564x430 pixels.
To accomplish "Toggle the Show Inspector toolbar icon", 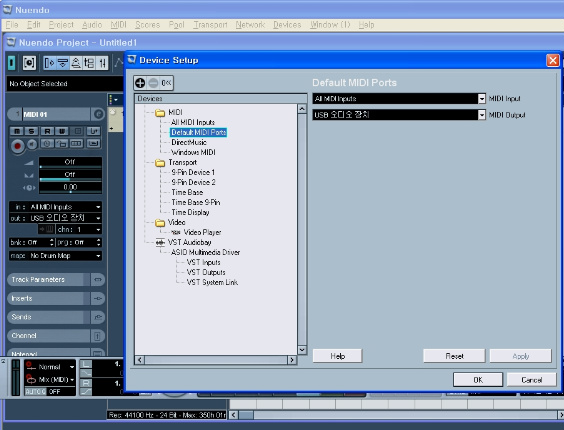I will pyautogui.click(x=49, y=63).
